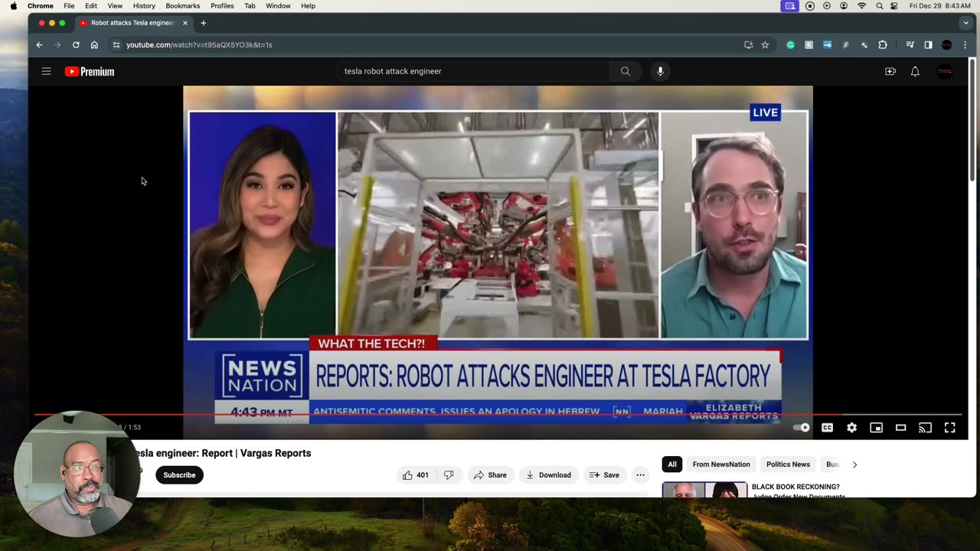This screenshot has width=980, height=551.
Task: Go back in Chrome
Action: 39,45
